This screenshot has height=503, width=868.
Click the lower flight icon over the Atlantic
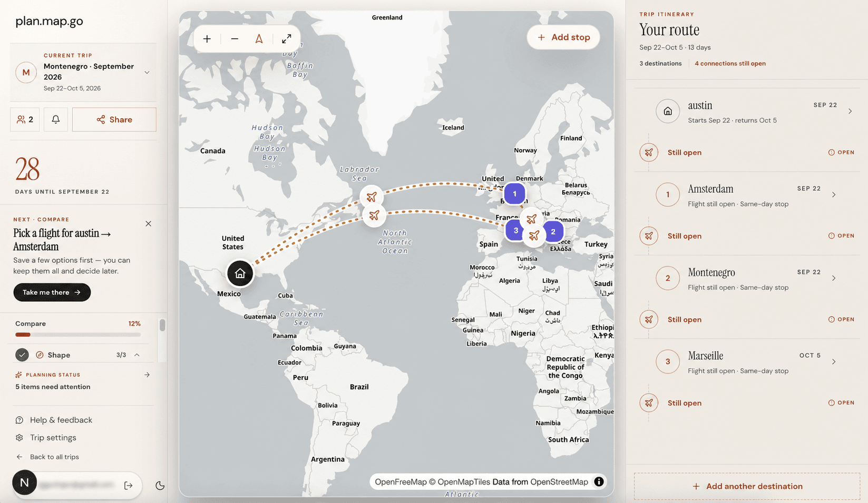[374, 215]
